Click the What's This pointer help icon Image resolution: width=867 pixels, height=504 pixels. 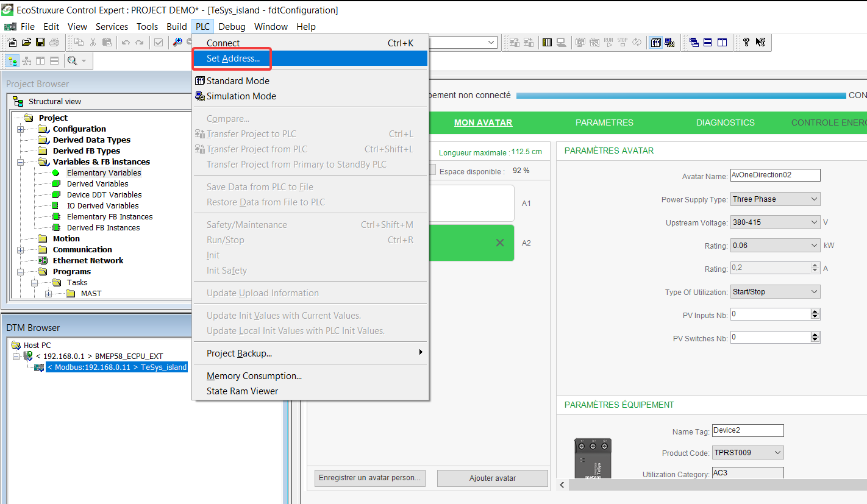(760, 42)
